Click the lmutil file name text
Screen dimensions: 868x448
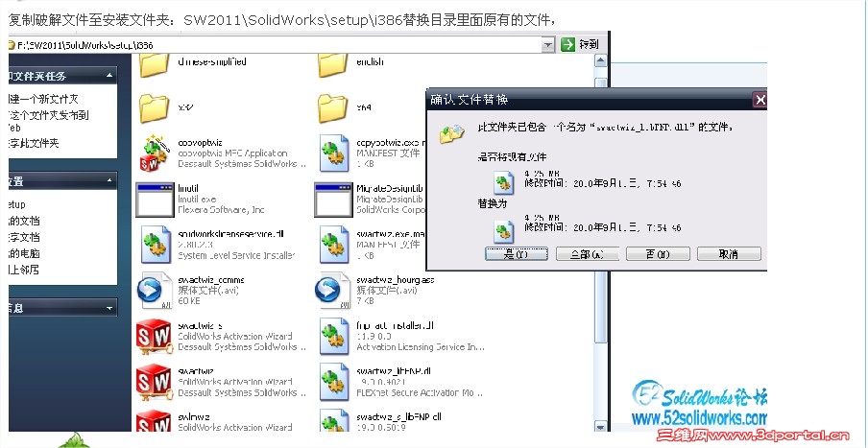[188, 188]
